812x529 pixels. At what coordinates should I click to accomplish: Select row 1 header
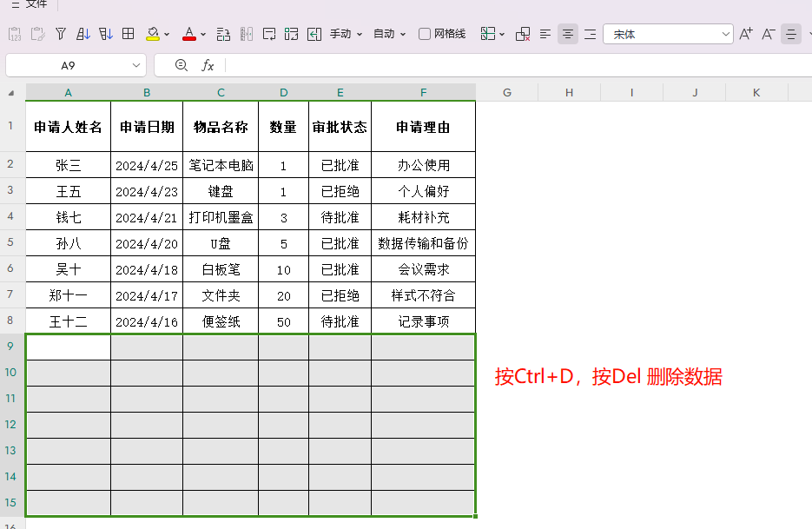click(x=10, y=126)
